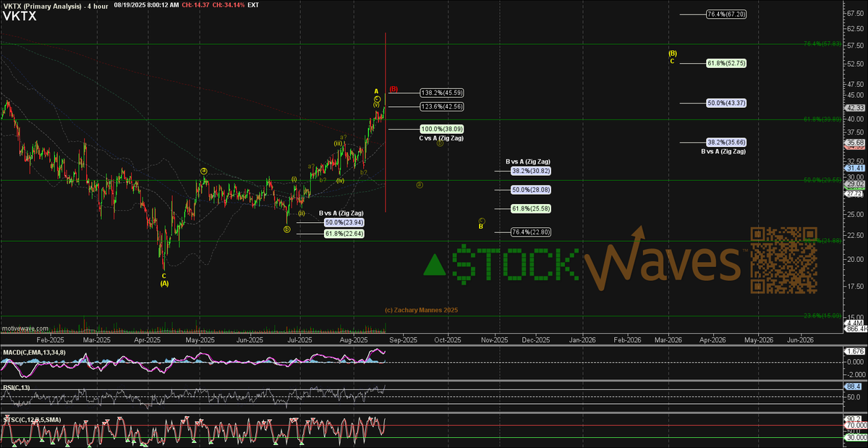This screenshot has height=448, width=868.
Task: Click the 31.41 price tag on axis
Action: (854, 168)
